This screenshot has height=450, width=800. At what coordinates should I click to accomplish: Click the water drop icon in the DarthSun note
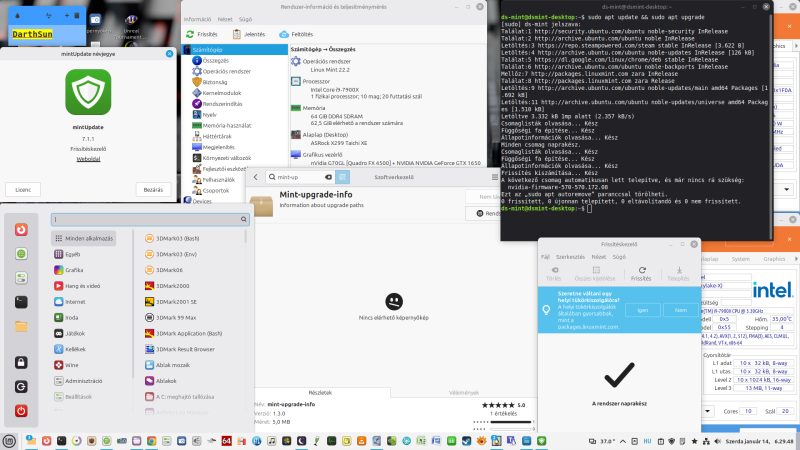[18, 15]
